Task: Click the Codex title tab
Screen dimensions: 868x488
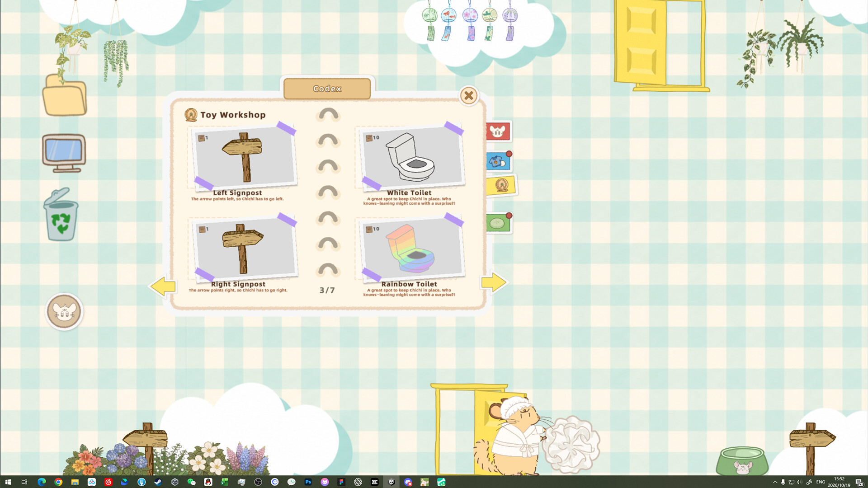Action: (327, 89)
